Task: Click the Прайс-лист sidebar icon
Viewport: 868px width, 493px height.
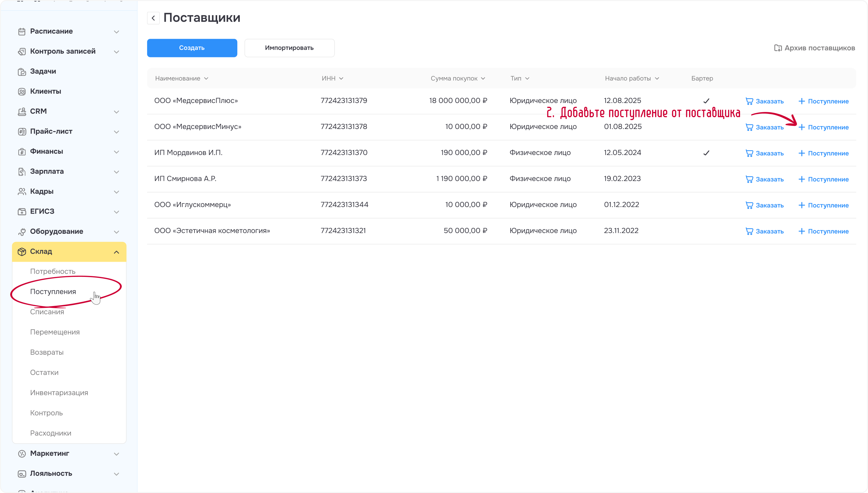Action: [22, 131]
